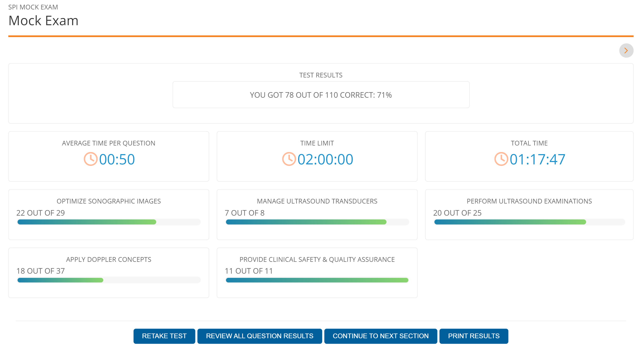Click the Optimize Sonographic Images progress bar
Image resolution: width=644 pixels, height=354 pixels.
(x=109, y=222)
